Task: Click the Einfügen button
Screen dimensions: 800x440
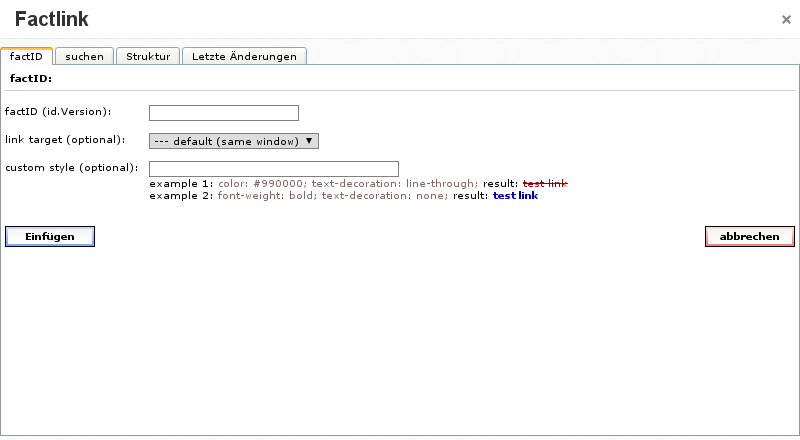Action: point(50,236)
